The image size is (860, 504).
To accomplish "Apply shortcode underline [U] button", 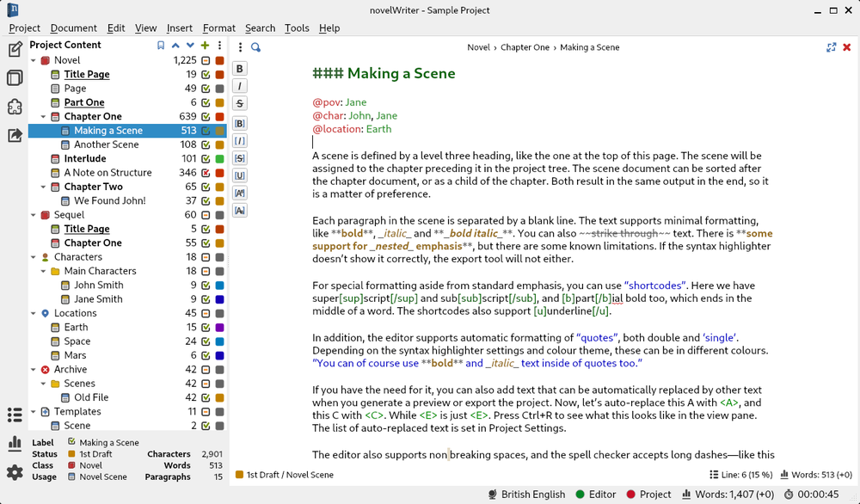I will point(240,175).
